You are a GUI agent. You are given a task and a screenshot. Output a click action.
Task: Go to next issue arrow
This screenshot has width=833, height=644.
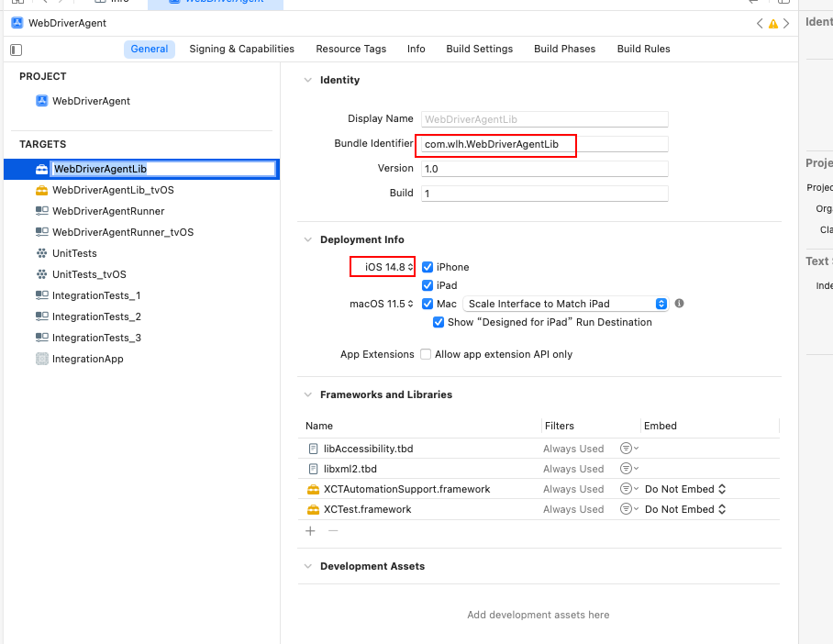click(x=786, y=24)
